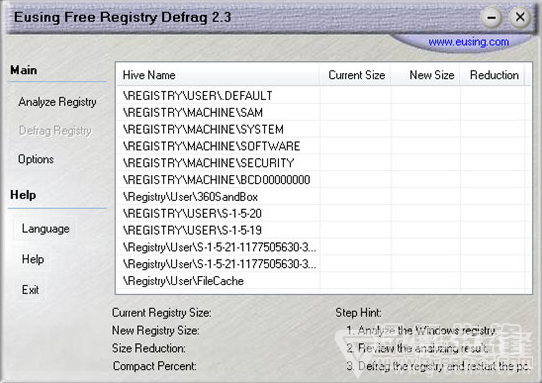Click the New Registry Size label
Screen dimensions: 542x383
click(156, 330)
